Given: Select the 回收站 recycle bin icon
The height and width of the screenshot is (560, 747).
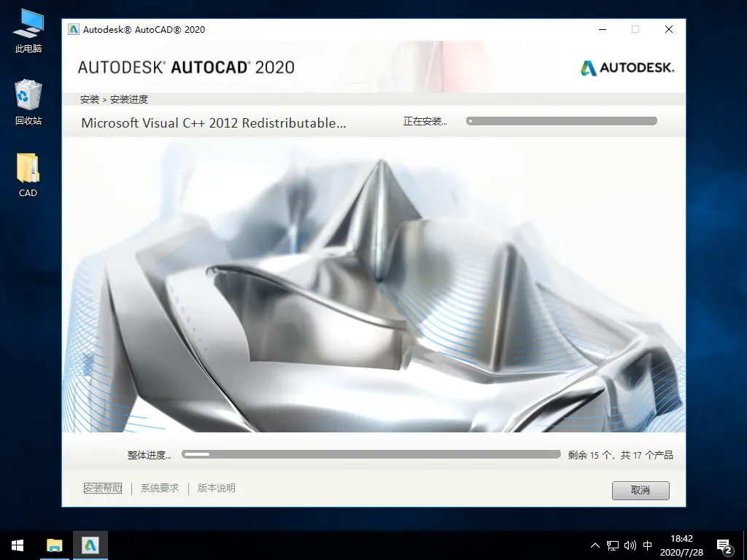Looking at the screenshot, I should 28,102.
